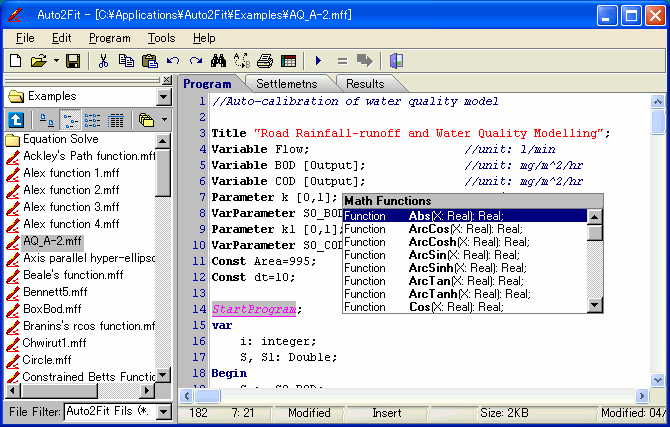The height and width of the screenshot is (427, 670).
Task: Click the grey arrow step icon
Action: click(x=364, y=61)
